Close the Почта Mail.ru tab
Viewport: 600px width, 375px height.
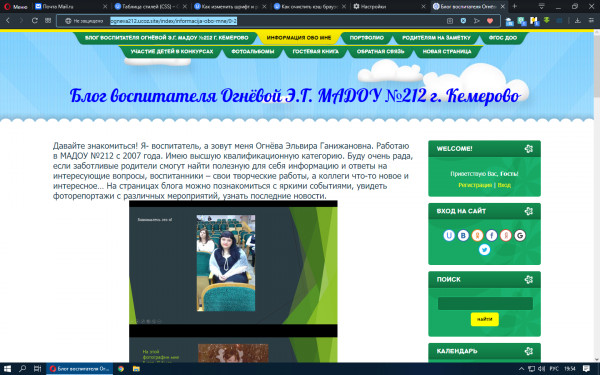105,7
